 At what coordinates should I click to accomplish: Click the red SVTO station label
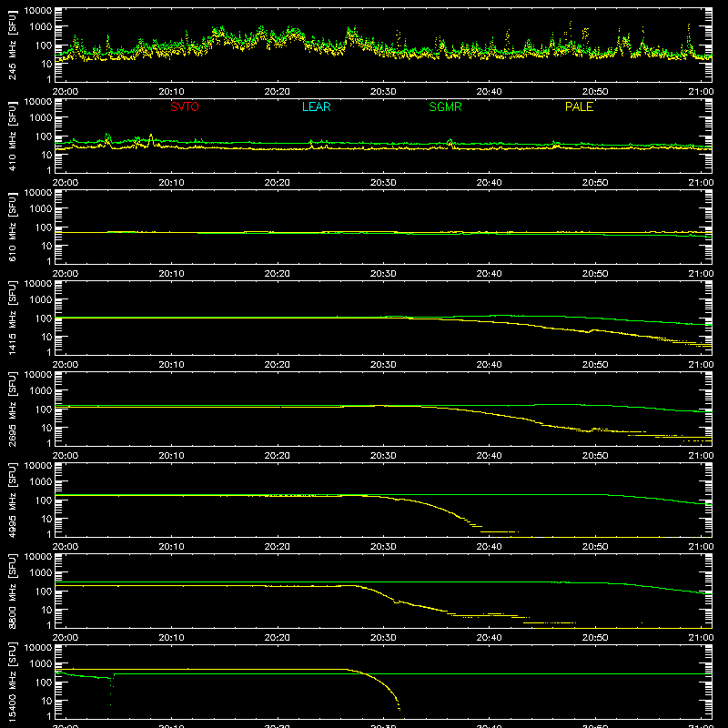coord(185,106)
